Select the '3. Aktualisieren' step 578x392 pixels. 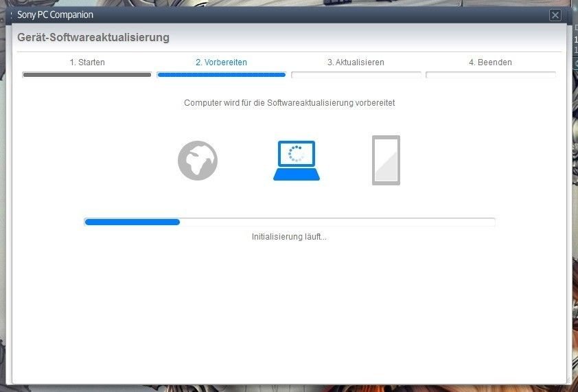tap(356, 62)
